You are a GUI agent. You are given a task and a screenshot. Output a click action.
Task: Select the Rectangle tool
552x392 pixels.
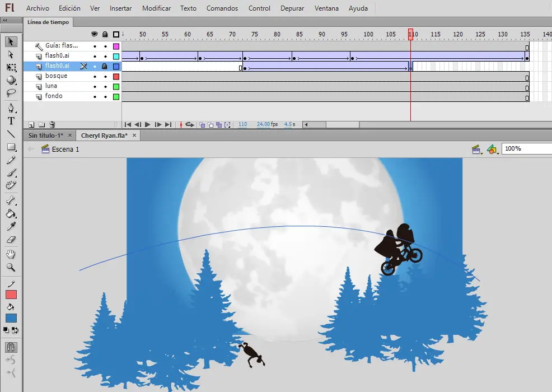pos(11,147)
